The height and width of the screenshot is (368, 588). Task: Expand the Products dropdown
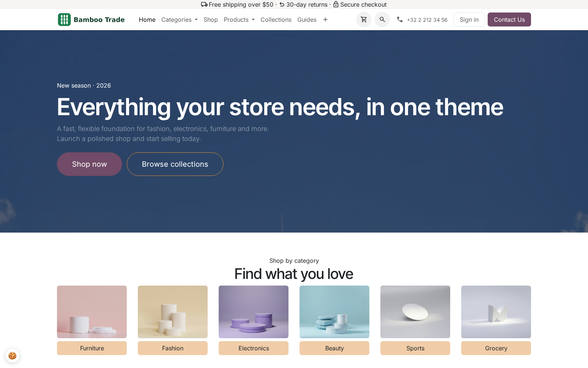pos(239,20)
